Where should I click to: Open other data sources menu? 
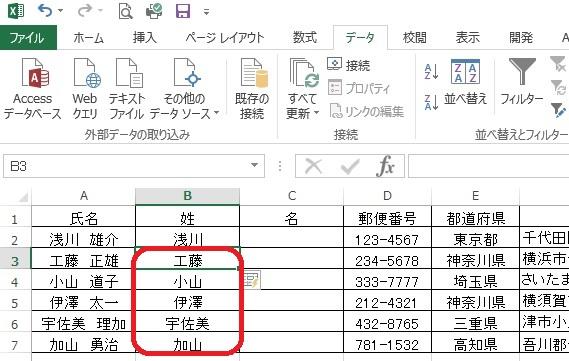(184, 89)
